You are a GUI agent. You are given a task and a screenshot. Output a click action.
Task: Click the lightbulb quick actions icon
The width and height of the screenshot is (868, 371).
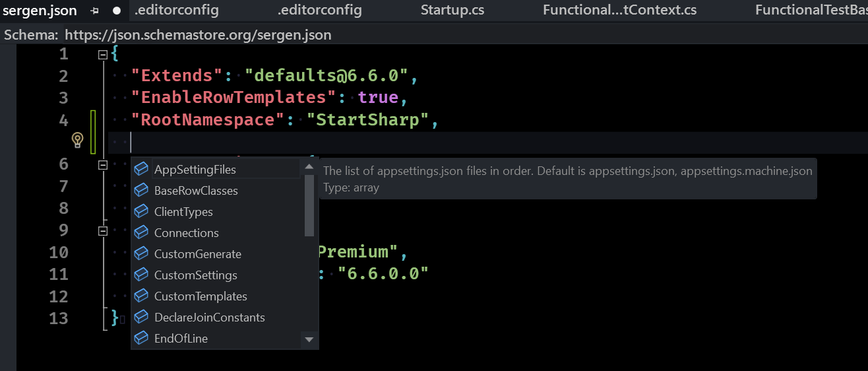click(77, 140)
